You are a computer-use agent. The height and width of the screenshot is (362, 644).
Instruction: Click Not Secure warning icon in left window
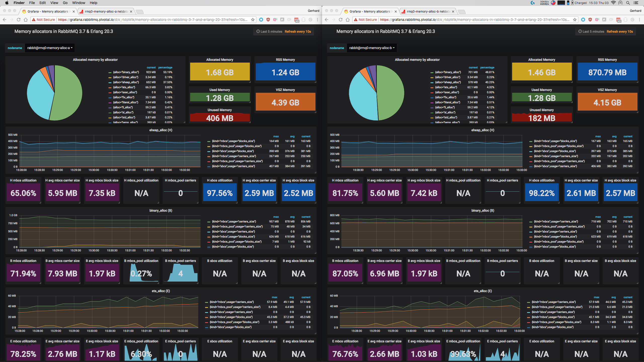(x=34, y=20)
